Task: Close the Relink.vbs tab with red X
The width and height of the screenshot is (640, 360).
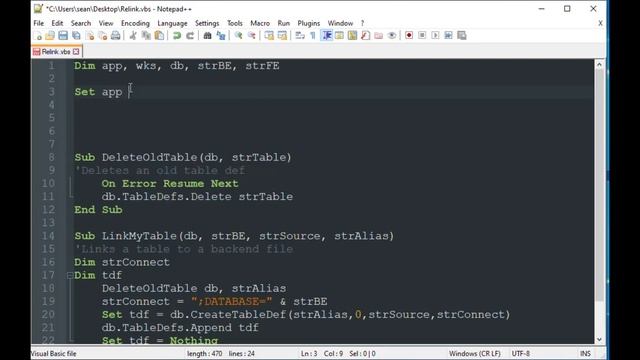Action: click(76, 52)
